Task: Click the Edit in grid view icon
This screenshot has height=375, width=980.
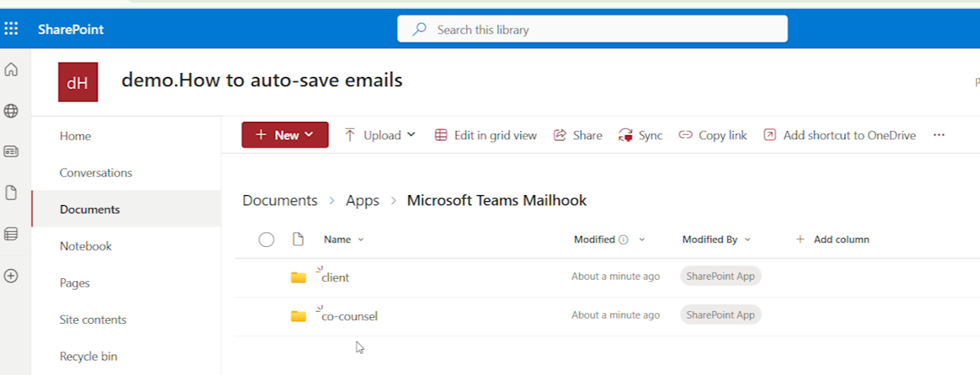Action: (441, 135)
